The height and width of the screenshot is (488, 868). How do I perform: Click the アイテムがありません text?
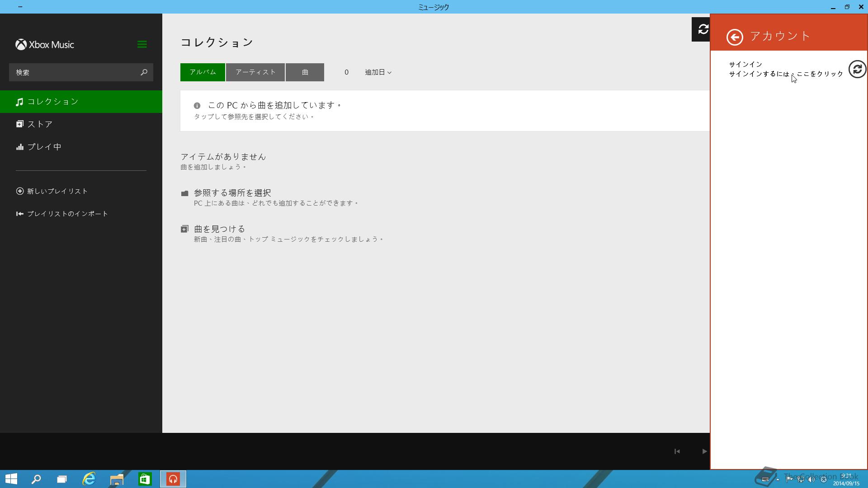click(223, 157)
